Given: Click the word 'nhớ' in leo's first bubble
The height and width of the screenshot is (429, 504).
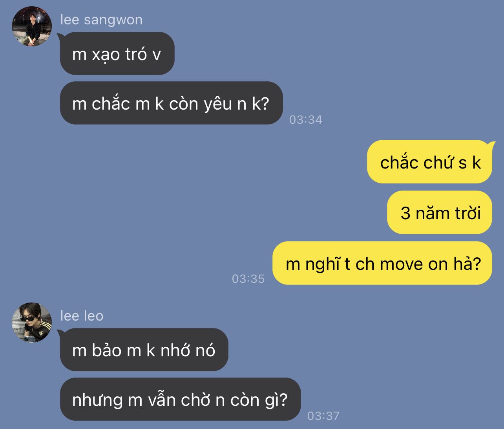Looking at the screenshot, I should (172, 350).
